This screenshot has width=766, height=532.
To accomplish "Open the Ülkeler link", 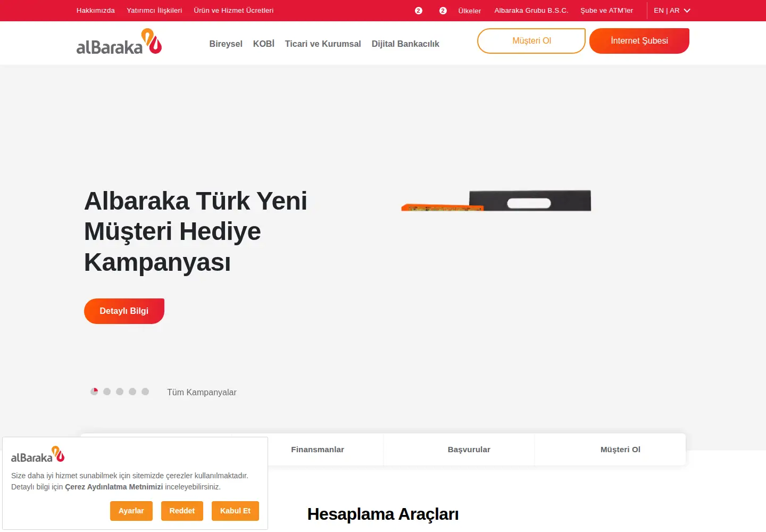I will 470,11.
